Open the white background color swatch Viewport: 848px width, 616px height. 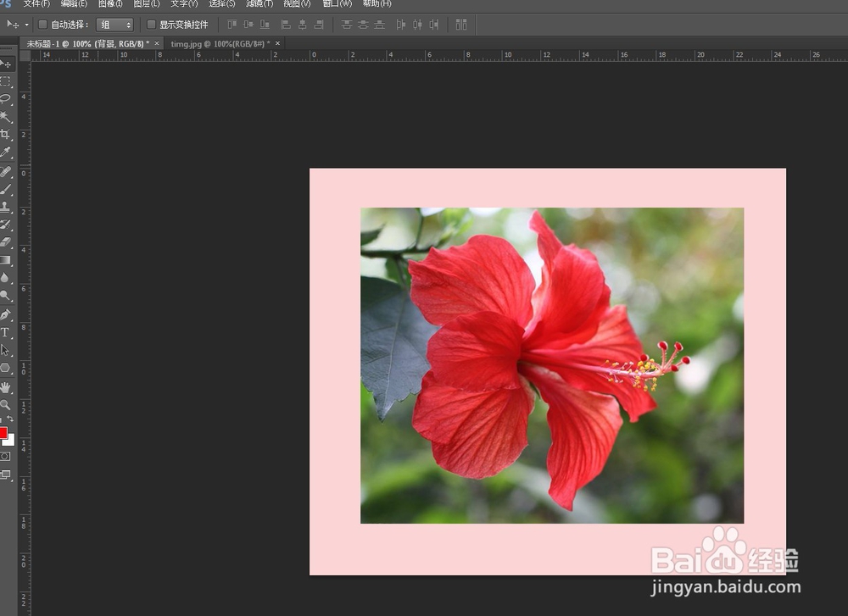[x=11, y=442]
